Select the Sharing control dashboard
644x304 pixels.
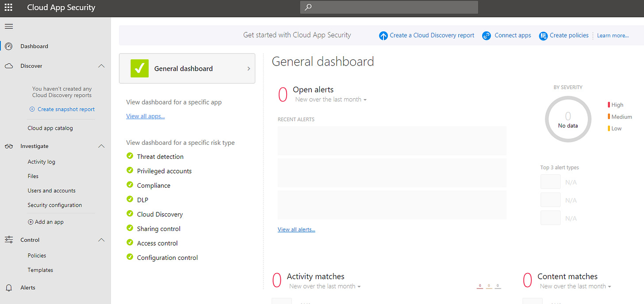tap(159, 229)
